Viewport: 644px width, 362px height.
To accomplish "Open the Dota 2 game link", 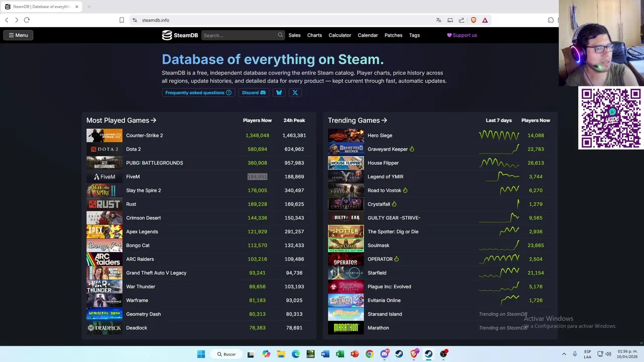I will [133, 149].
